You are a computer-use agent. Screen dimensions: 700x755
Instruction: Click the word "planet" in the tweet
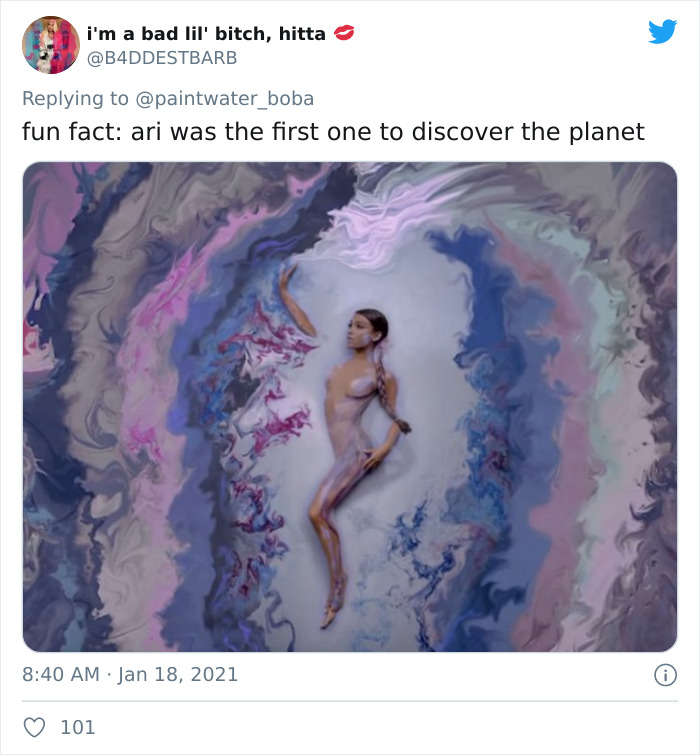click(604, 131)
